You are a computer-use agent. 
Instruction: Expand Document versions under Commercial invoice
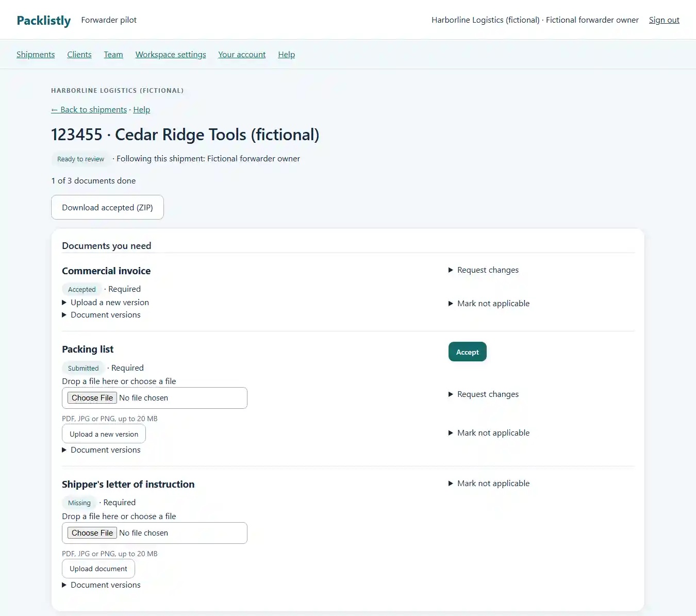(x=101, y=315)
